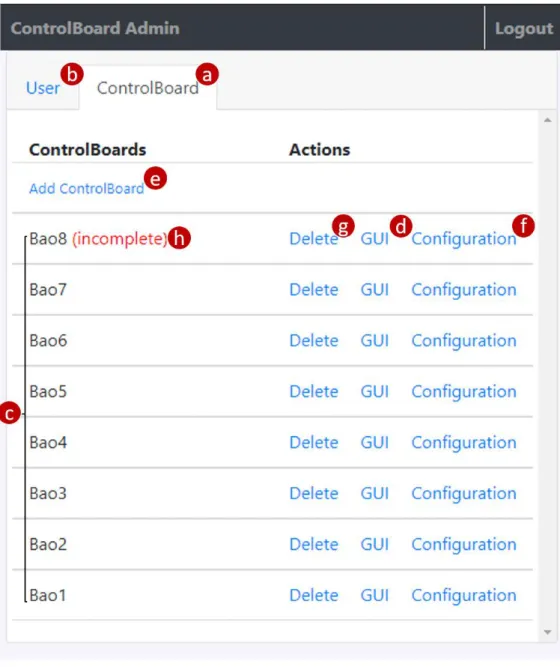Click the Bao8 name text
Image resolution: width=560 pixels, height=667 pixels.
coord(48,239)
